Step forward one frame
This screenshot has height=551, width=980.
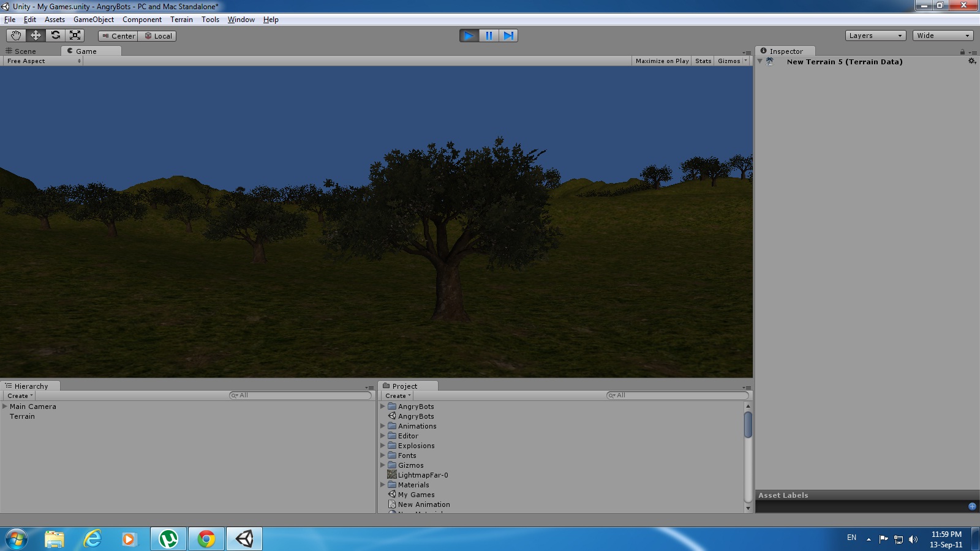click(508, 36)
